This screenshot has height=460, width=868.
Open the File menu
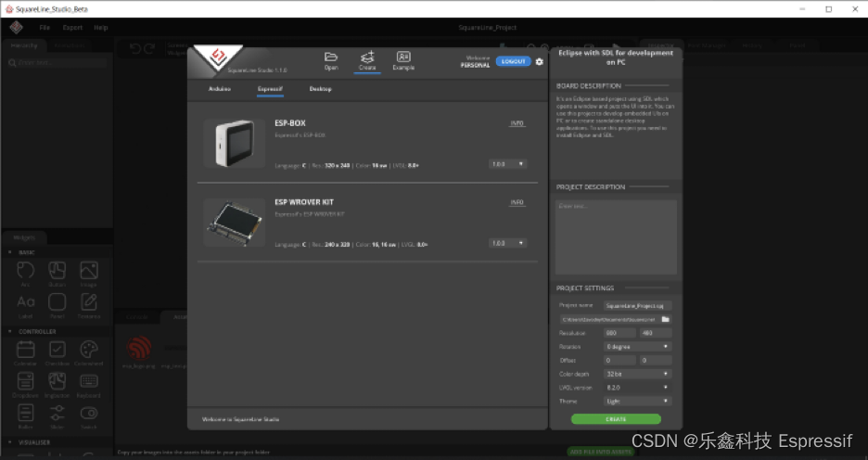pos(45,27)
